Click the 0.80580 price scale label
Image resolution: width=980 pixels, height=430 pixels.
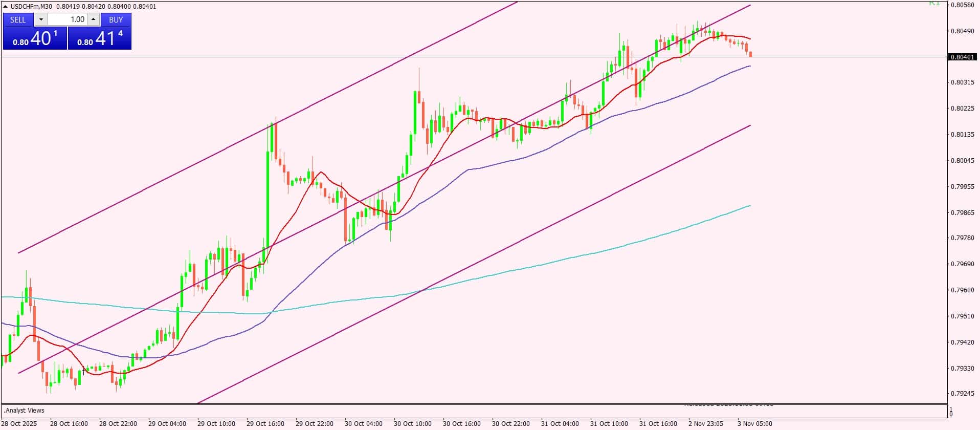962,5
